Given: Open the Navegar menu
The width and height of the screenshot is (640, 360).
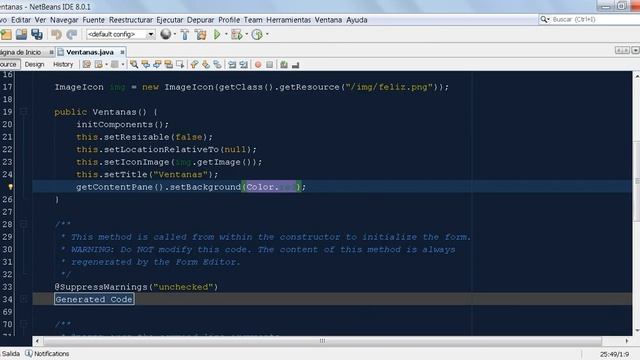Looking at the screenshot, I should pyautogui.click(x=64, y=20).
